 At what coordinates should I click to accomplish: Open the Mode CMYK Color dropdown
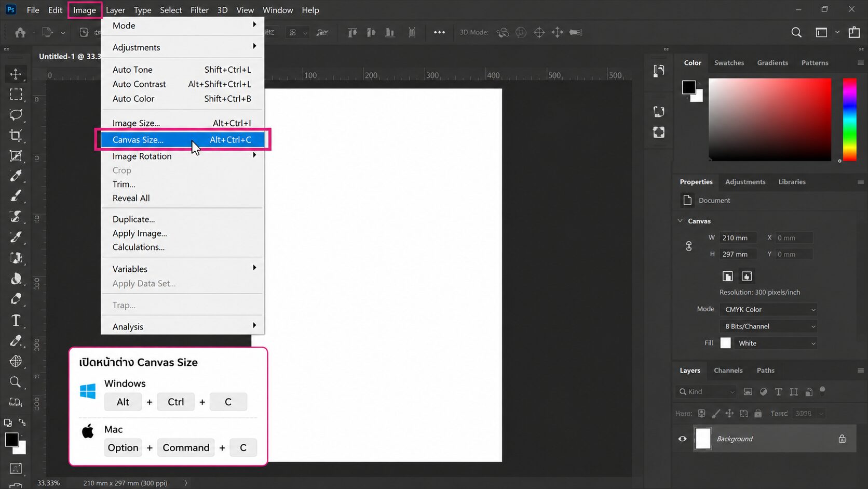[768, 309]
